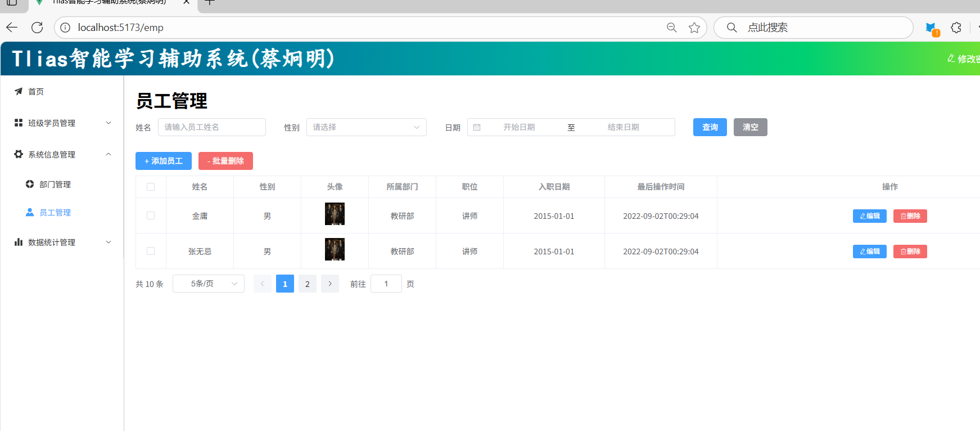Image resolution: width=980 pixels, height=431 pixels.
Task: Click the calendar icon in date range field
Action: coord(477,128)
